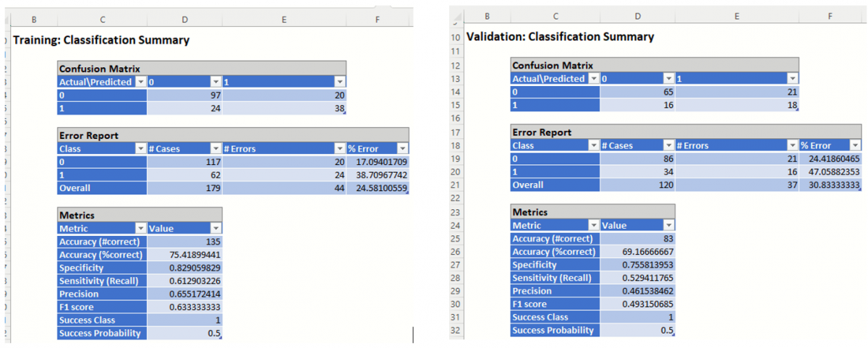Select column D header in Validation sheet

tap(637, 16)
